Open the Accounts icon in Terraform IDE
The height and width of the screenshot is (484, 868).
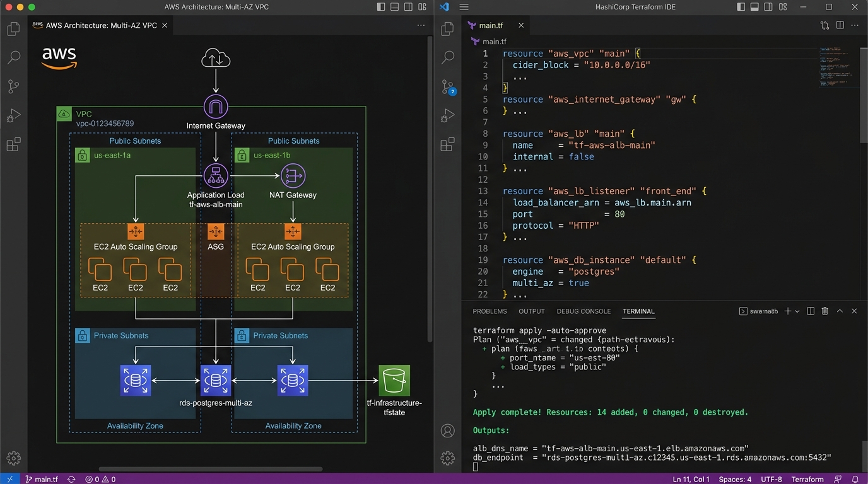(x=448, y=431)
